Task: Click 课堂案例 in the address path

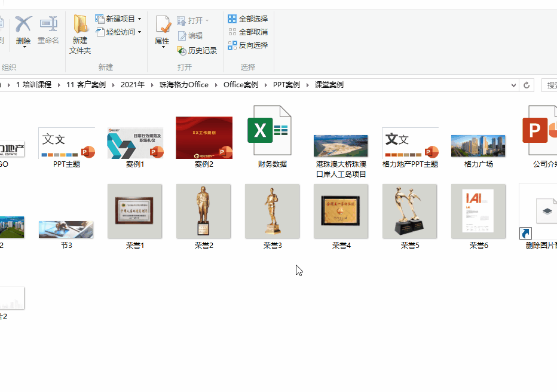Action: (x=329, y=85)
